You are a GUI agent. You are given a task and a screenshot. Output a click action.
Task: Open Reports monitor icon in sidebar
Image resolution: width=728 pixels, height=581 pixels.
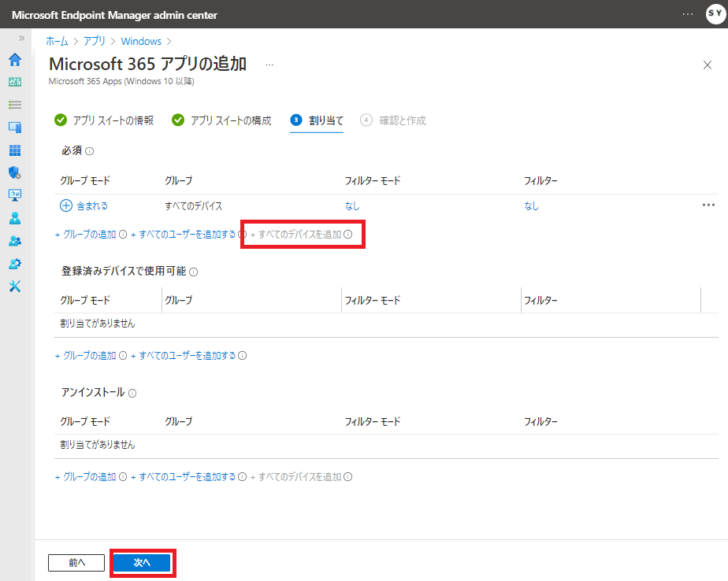tap(15, 195)
